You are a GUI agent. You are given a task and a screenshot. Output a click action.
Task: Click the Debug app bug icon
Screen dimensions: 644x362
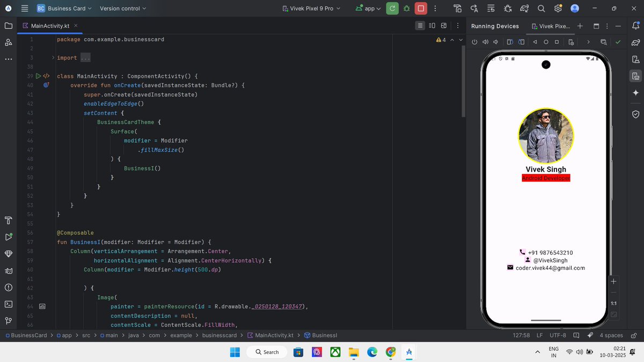point(407,9)
